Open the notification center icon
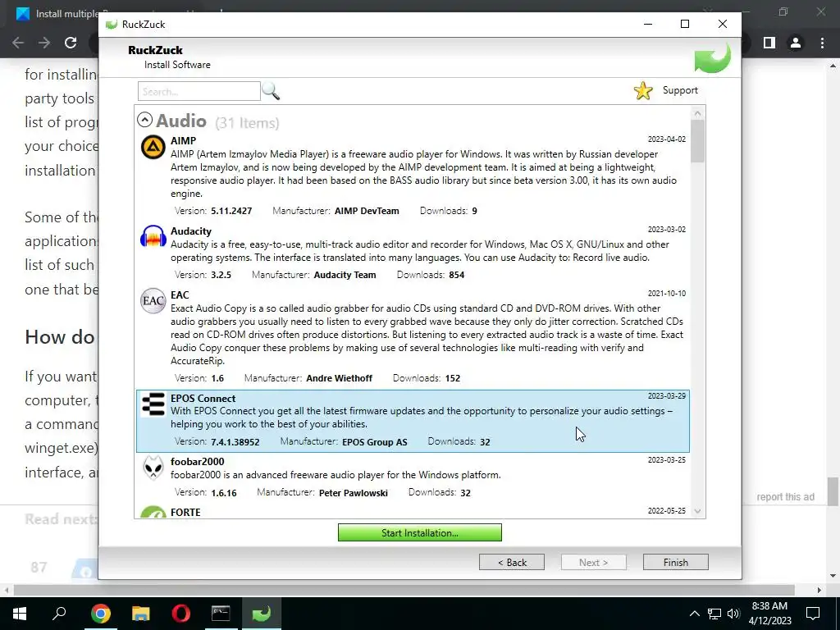The width and height of the screenshot is (840, 630). [813, 614]
